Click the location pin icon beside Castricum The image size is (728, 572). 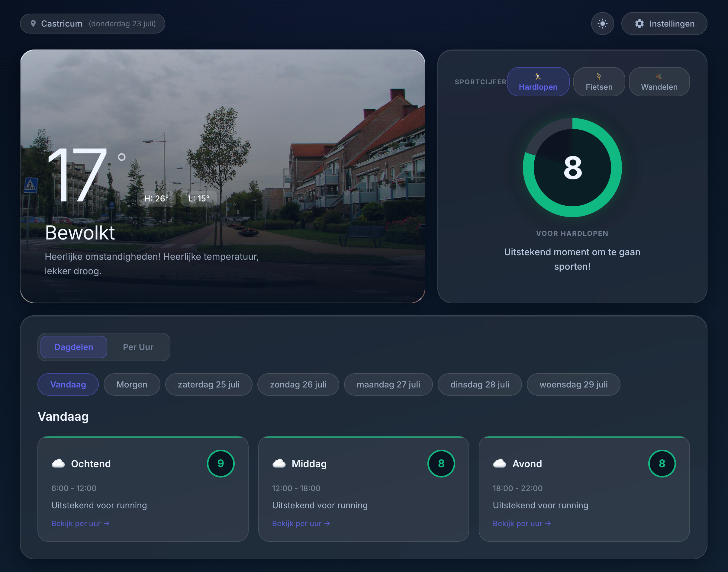coord(33,24)
